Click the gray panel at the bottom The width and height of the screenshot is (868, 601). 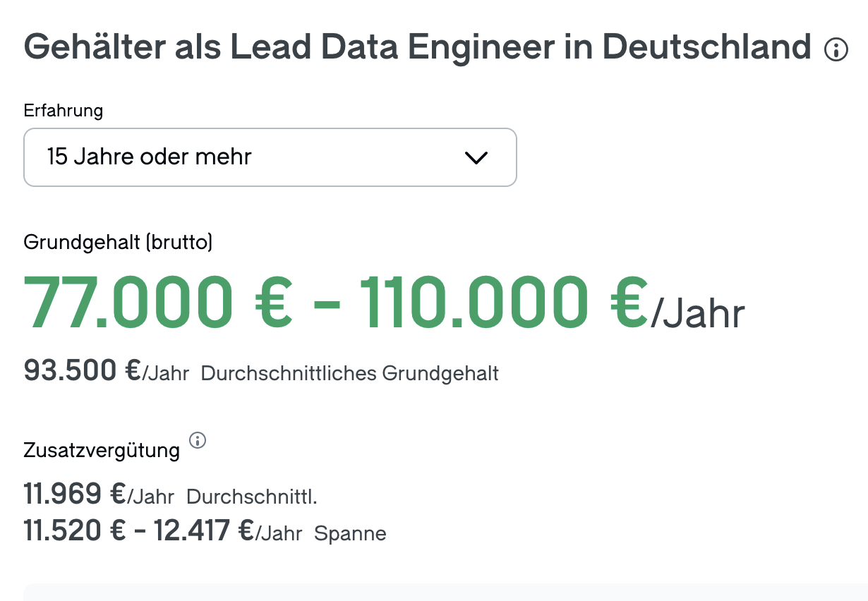point(434,593)
